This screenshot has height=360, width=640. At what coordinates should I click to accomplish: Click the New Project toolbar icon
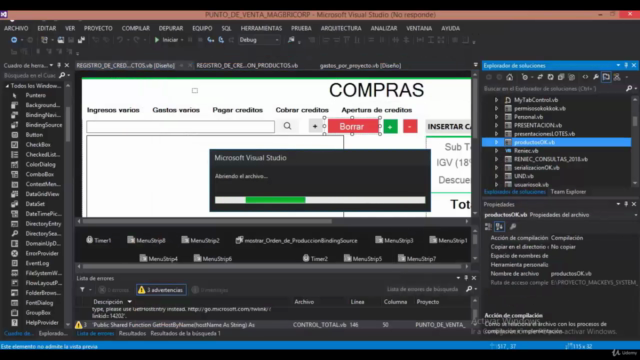tap(44, 40)
